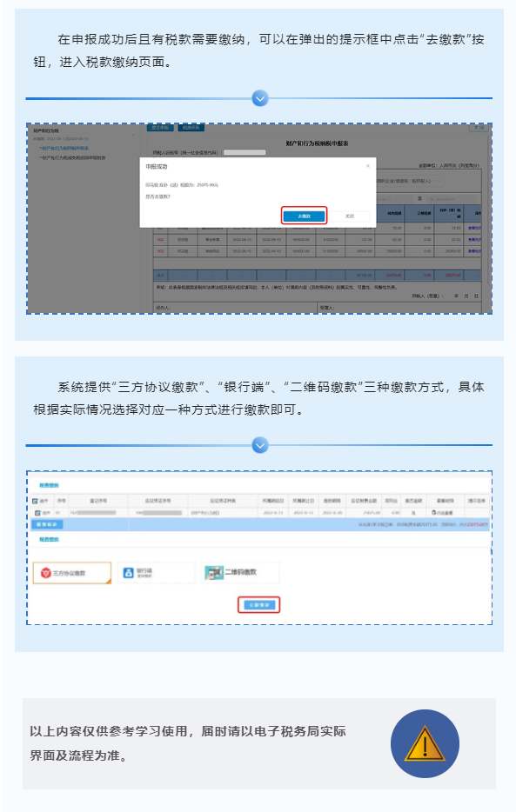The height and width of the screenshot is (812, 516).
Task: Toggle the 选中 checkbox on row 01
Action: click(x=37, y=513)
